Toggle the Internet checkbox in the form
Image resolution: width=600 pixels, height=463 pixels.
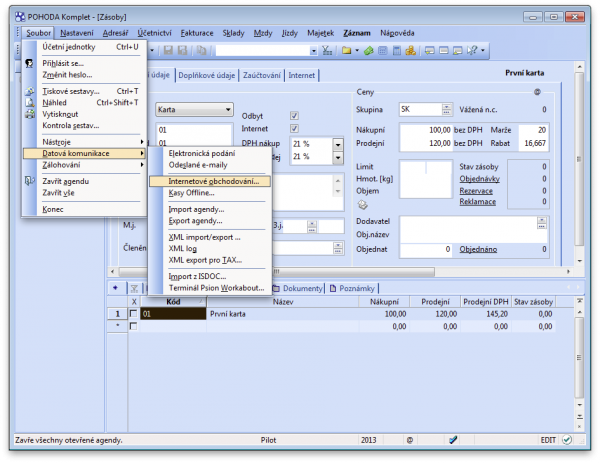click(294, 129)
